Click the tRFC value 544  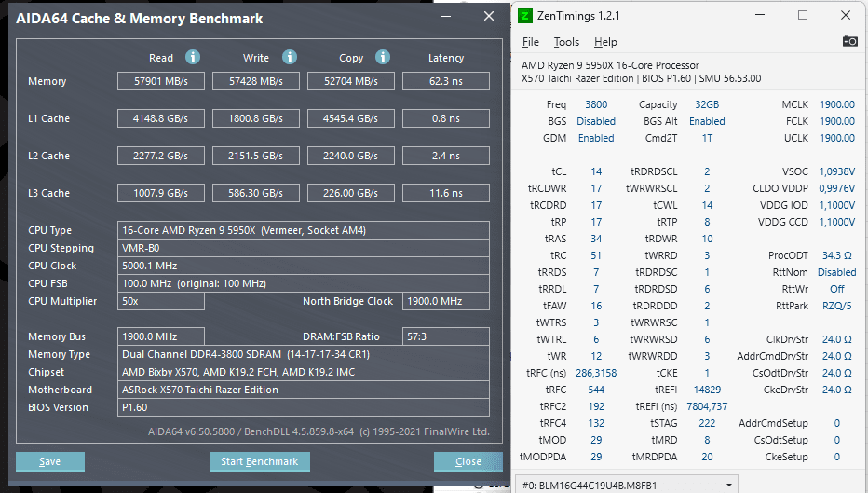tap(596, 390)
